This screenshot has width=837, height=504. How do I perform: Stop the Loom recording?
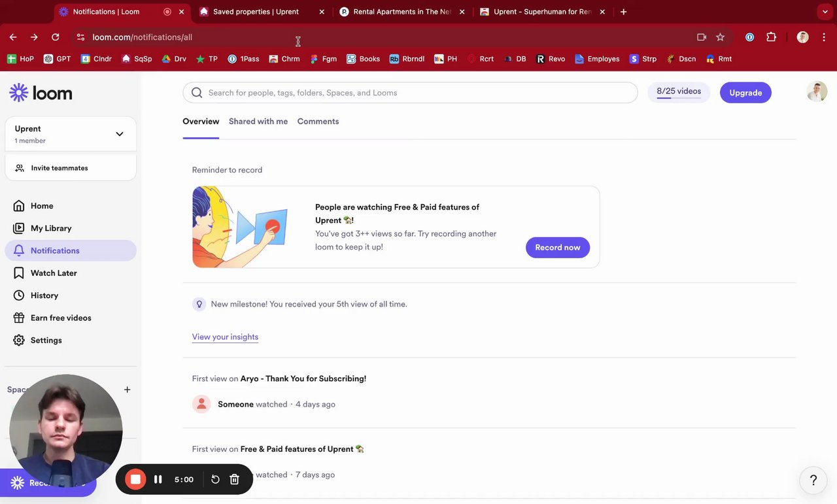point(135,479)
